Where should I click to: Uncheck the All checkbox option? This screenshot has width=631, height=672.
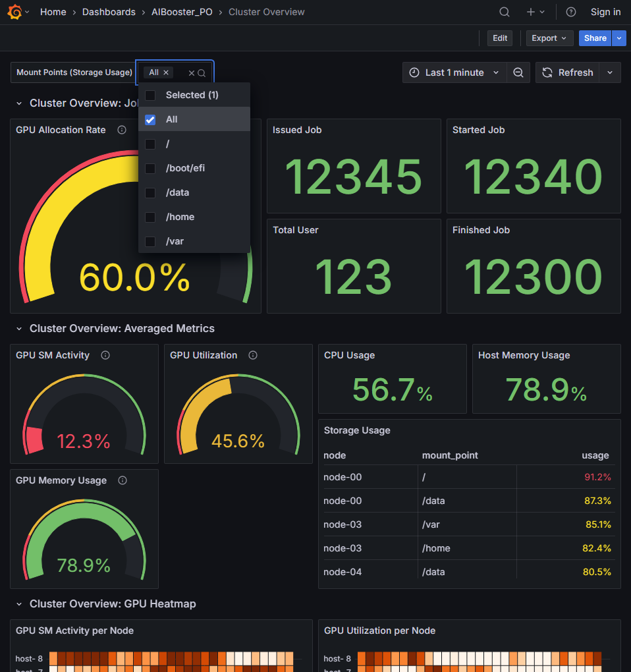pyautogui.click(x=150, y=119)
